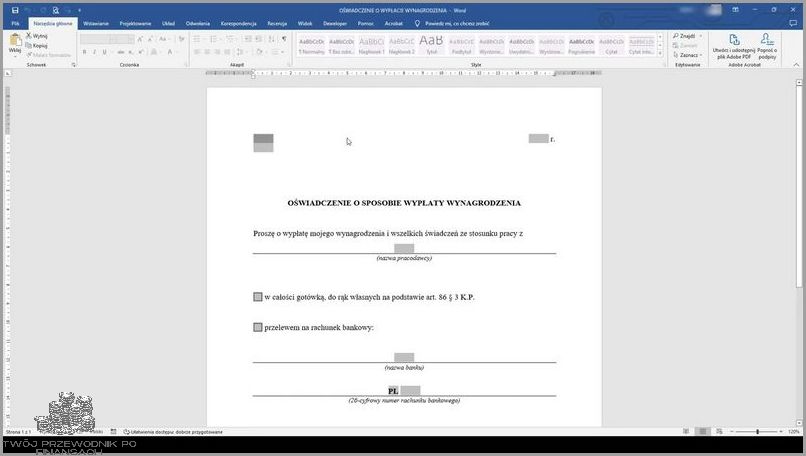Click the nazwa banku form field
This screenshot has width=806, height=456.
[404, 357]
